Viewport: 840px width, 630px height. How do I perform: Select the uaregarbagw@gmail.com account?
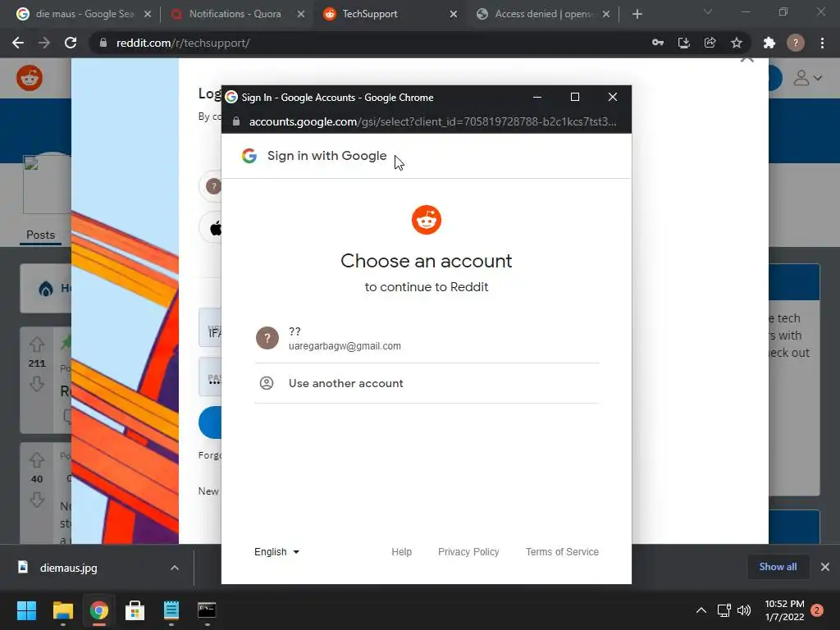coord(427,338)
